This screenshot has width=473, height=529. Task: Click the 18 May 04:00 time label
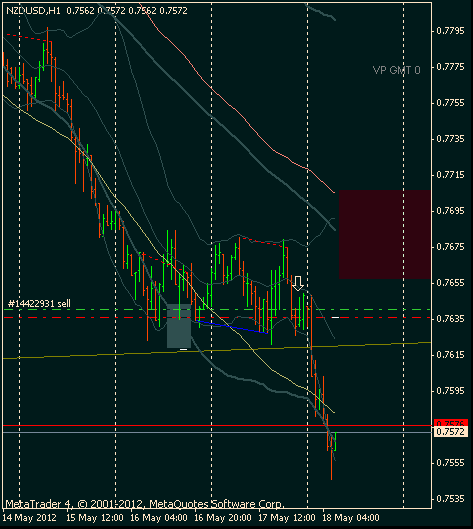(x=351, y=518)
